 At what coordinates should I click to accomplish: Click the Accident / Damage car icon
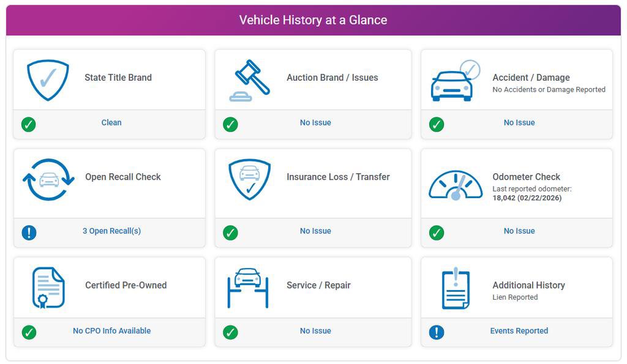pos(455,81)
